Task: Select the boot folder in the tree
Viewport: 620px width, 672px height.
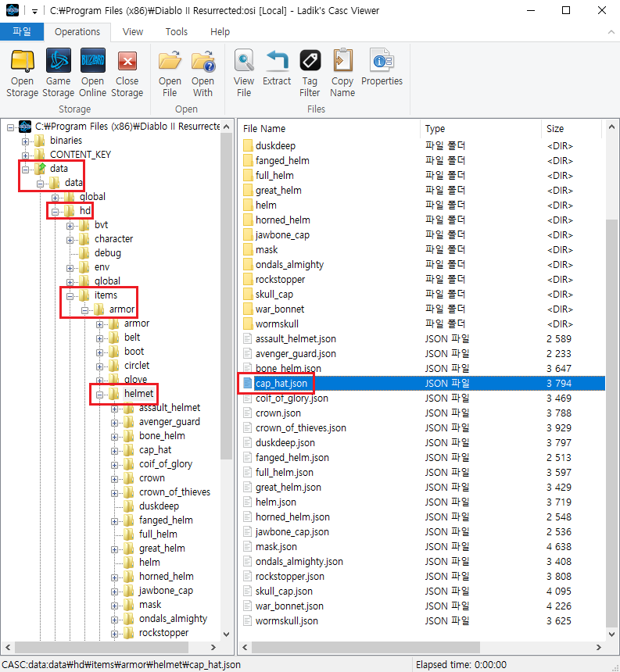Action: (134, 352)
